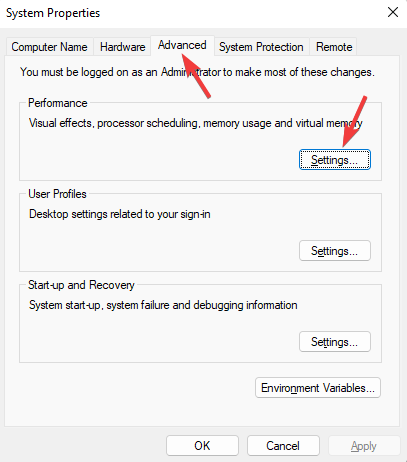Click the Performance group label
This screenshot has width=407, height=462.
coord(58,103)
